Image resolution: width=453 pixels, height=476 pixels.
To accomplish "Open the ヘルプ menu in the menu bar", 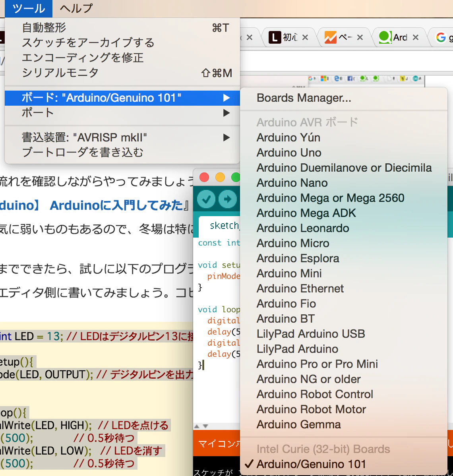I will 76,8.
